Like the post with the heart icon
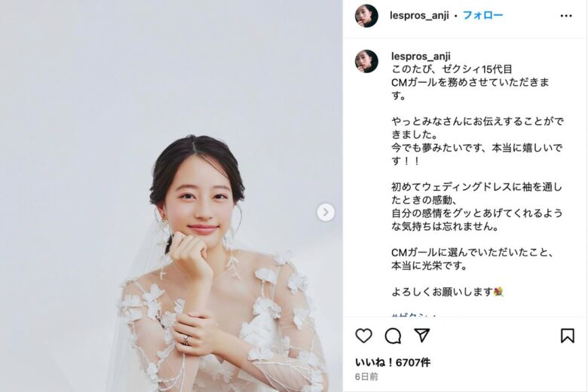The width and height of the screenshot is (588, 392). (363, 335)
